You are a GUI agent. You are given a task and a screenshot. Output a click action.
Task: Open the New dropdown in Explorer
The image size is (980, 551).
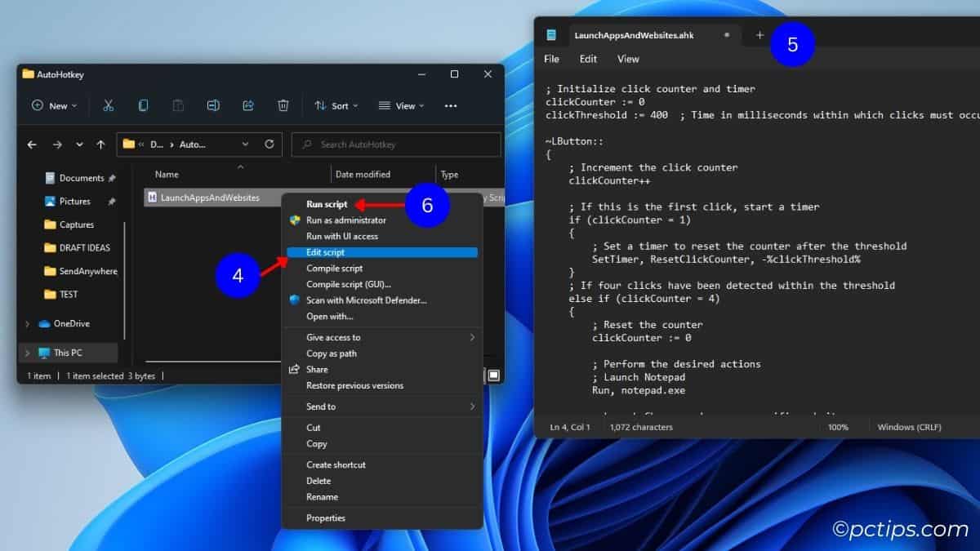tap(52, 106)
